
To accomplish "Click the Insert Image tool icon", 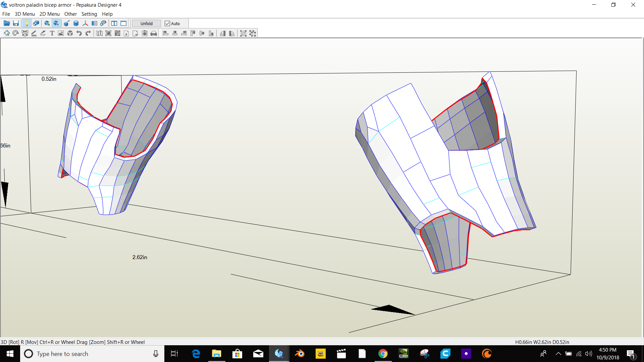I will 61,33.
